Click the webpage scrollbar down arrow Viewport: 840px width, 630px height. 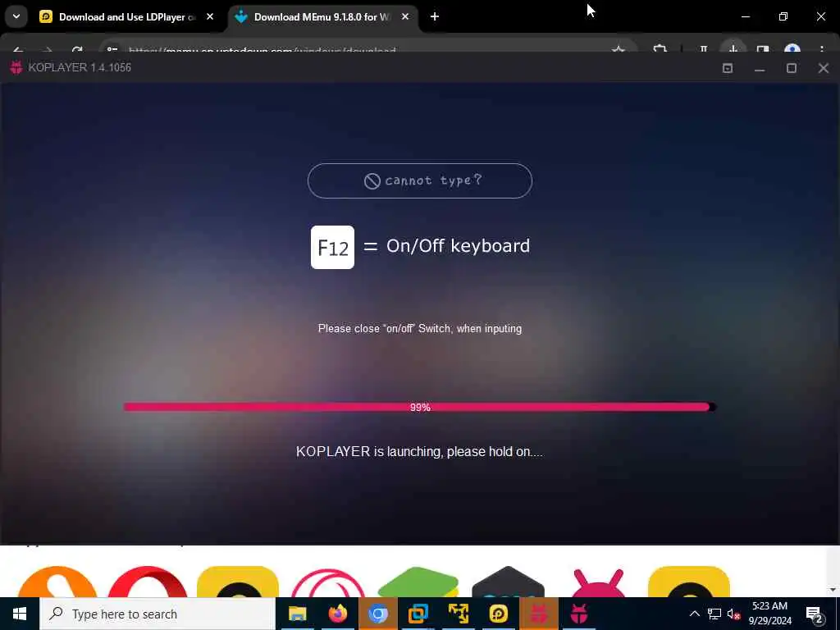(833, 591)
